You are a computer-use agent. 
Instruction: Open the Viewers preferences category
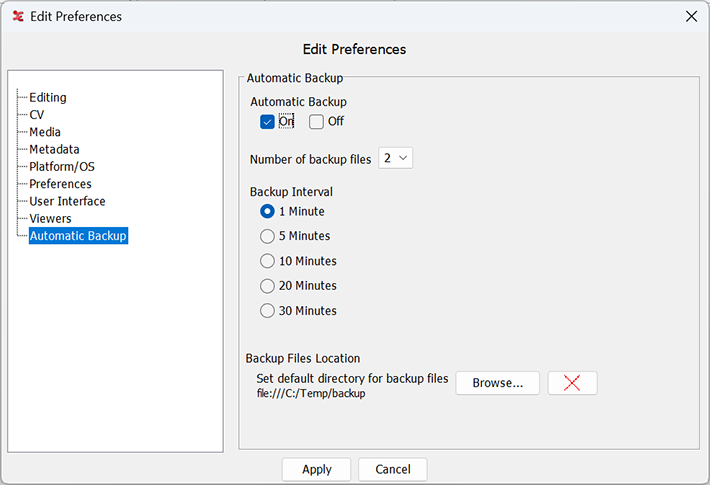(50, 218)
